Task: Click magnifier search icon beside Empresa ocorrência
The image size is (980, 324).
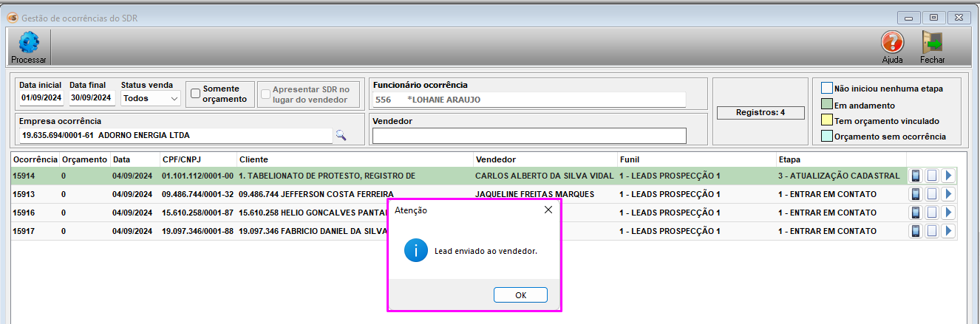Action: point(341,135)
